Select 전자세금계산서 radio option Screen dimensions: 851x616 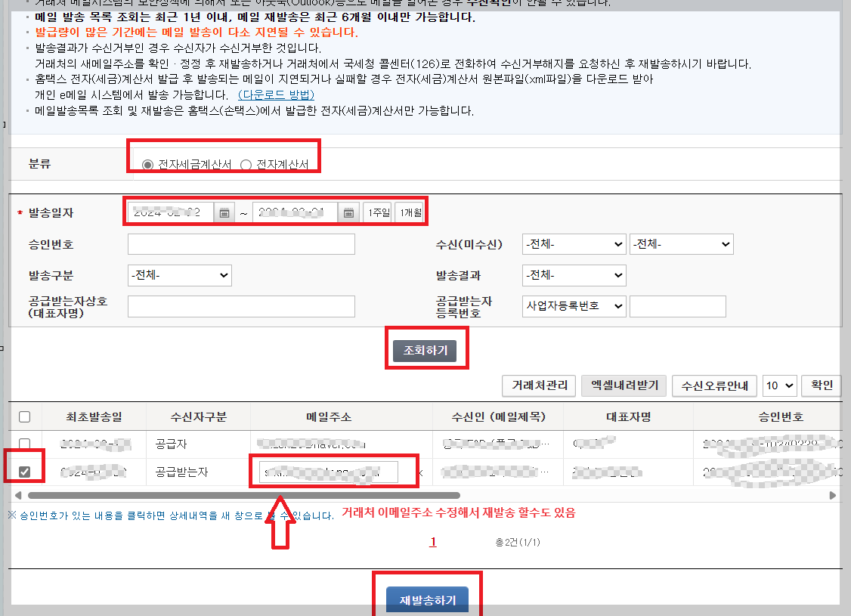(x=147, y=165)
